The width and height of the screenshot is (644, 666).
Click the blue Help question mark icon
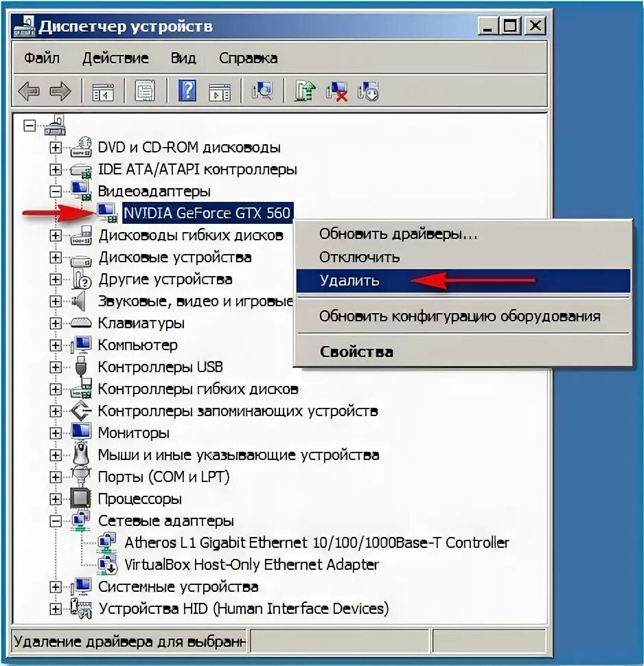[x=187, y=91]
